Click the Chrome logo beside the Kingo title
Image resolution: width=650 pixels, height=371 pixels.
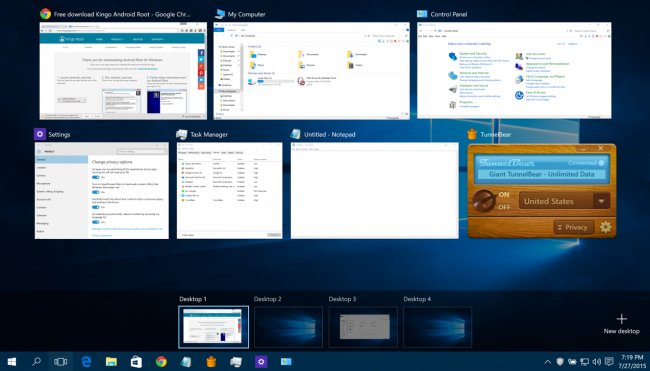45,14
